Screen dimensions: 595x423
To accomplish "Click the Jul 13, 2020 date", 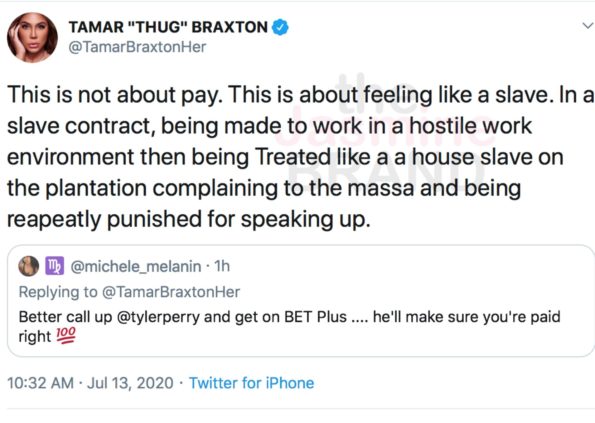I will (130, 383).
